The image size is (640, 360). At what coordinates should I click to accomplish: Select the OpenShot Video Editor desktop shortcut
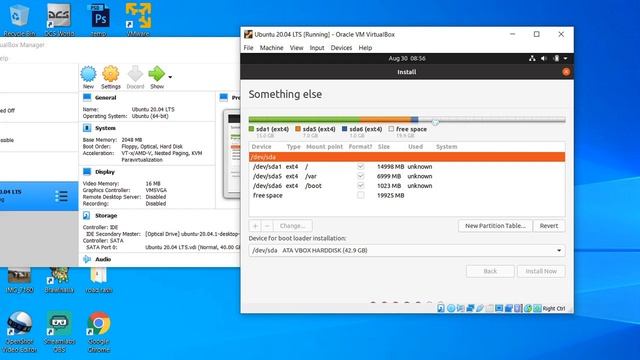(x=19, y=332)
